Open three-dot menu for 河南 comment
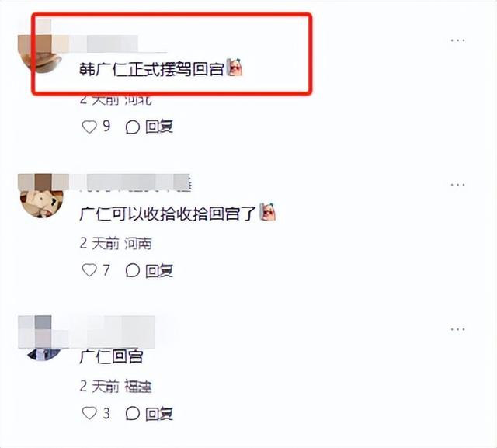 [457, 184]
